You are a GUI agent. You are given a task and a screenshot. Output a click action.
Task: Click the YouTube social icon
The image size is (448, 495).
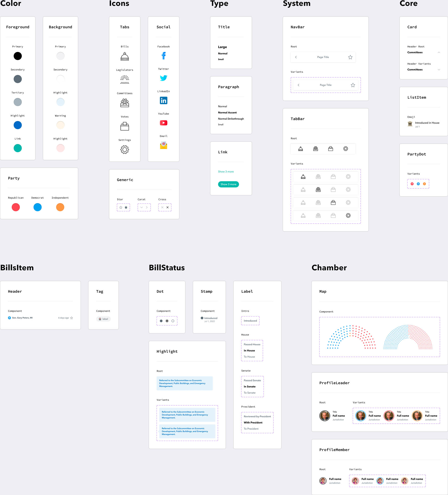tap(163, 122)
